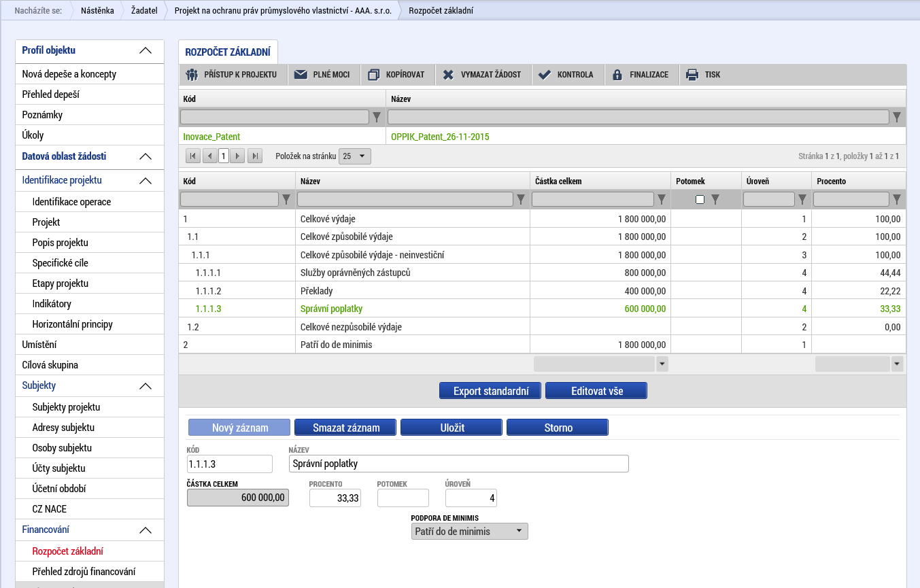920x588 pixels.
Task: Select Překlady row
Action: pos(542,290)
